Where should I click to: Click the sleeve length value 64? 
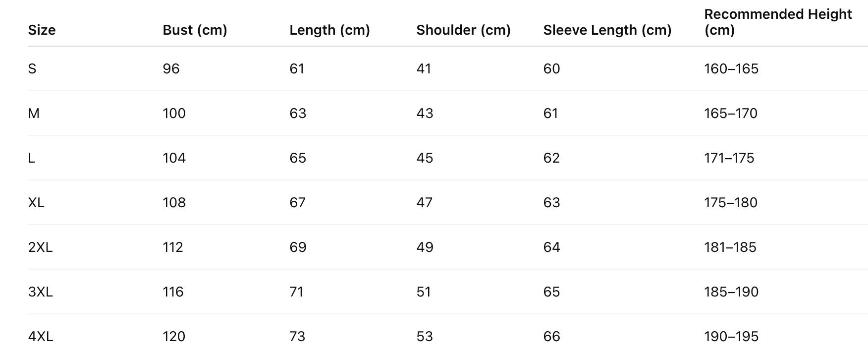551,247
